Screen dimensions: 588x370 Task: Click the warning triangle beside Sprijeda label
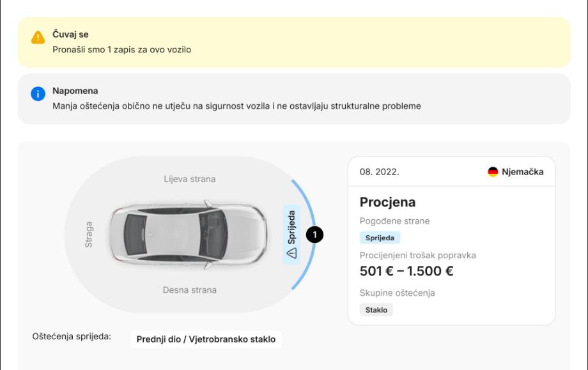pyautogui.click(x=291, y=253)
